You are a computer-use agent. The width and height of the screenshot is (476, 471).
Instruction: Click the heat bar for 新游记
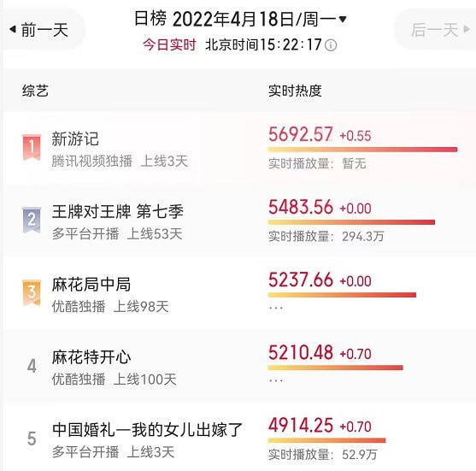pyautogui.click(x=362, y=150)
